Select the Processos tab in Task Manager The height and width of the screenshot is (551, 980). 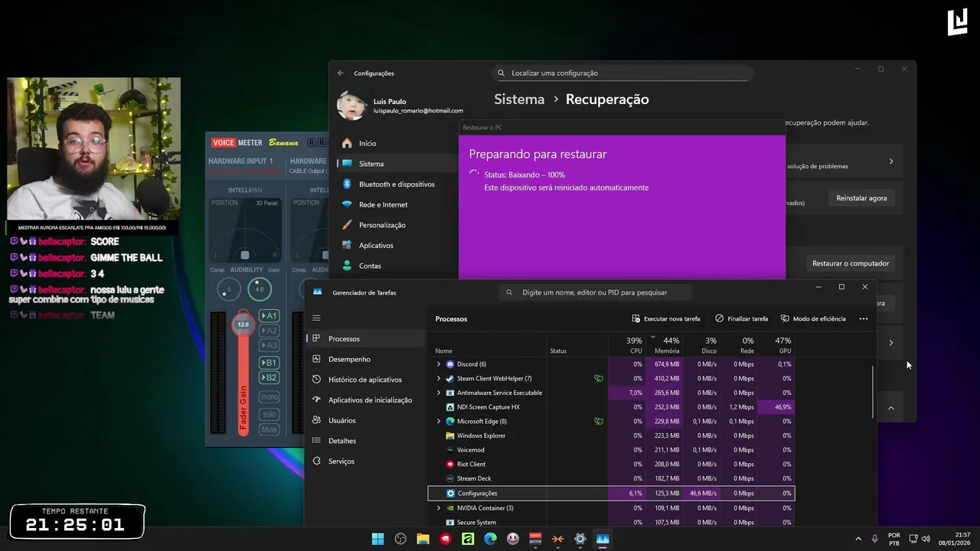click(x=366, y=338)
